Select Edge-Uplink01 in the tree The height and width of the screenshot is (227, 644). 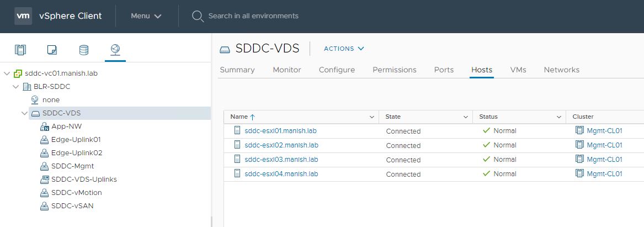pos(76,139)
